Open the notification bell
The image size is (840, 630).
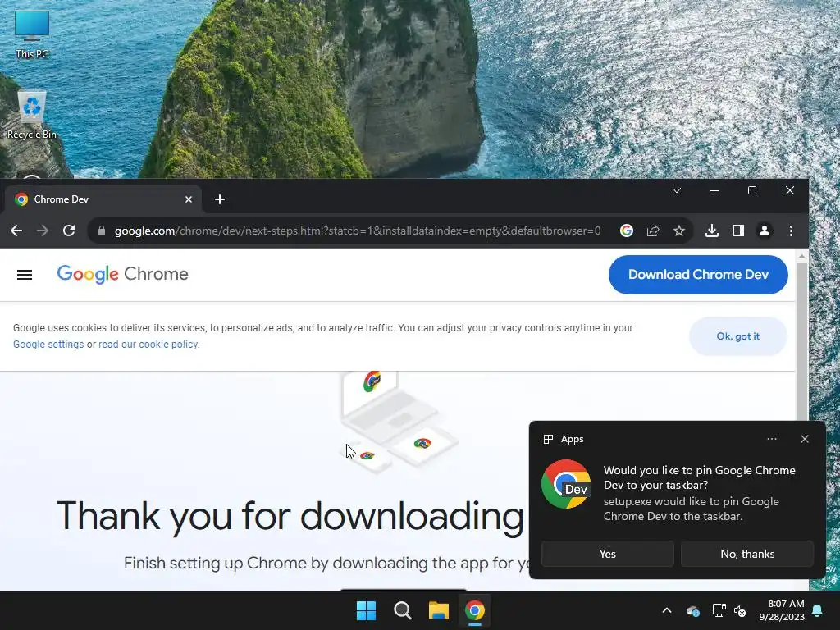coord(818,610)
